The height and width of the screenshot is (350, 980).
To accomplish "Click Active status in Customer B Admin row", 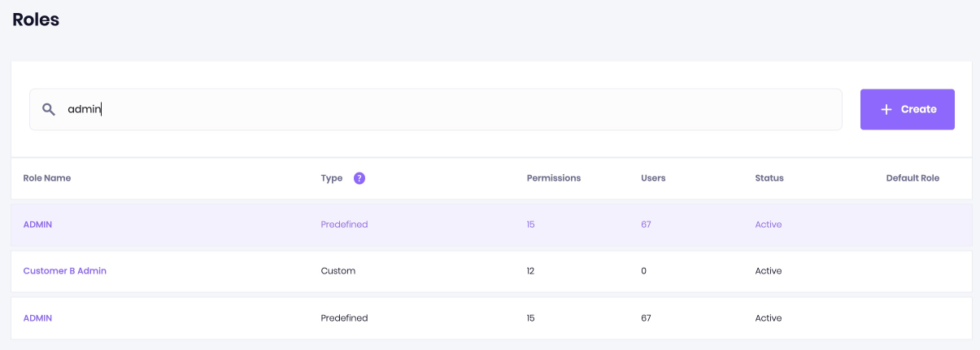I will (x=769, y=271).
